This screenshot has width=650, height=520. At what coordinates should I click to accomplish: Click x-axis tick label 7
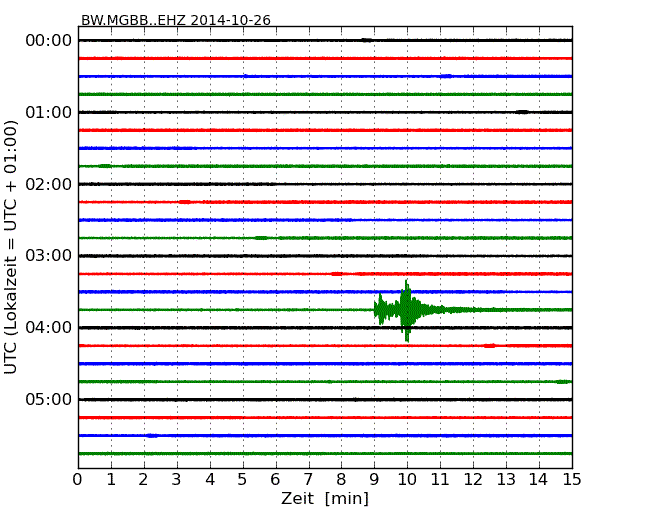308,480
